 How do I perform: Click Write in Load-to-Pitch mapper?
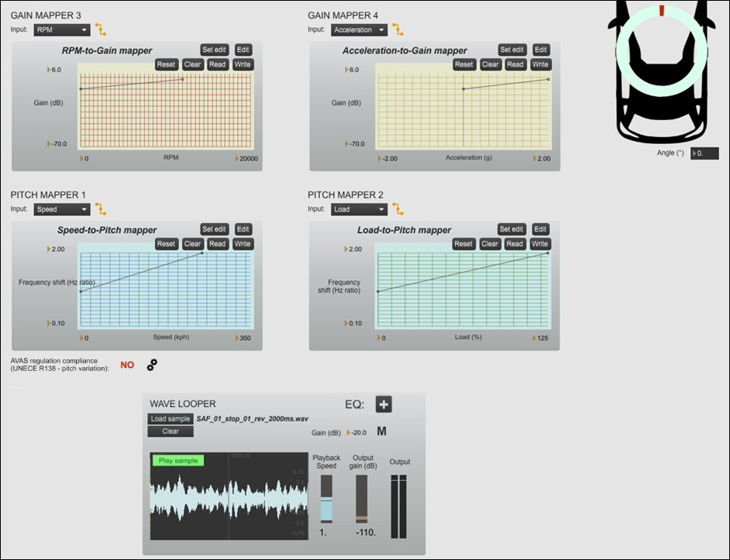(540, 244)
